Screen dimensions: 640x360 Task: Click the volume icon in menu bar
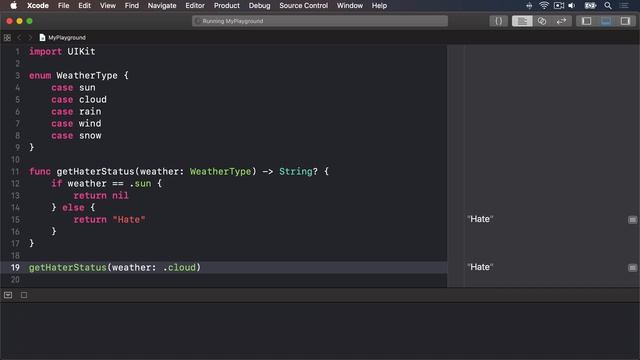[x=572, y=5]
